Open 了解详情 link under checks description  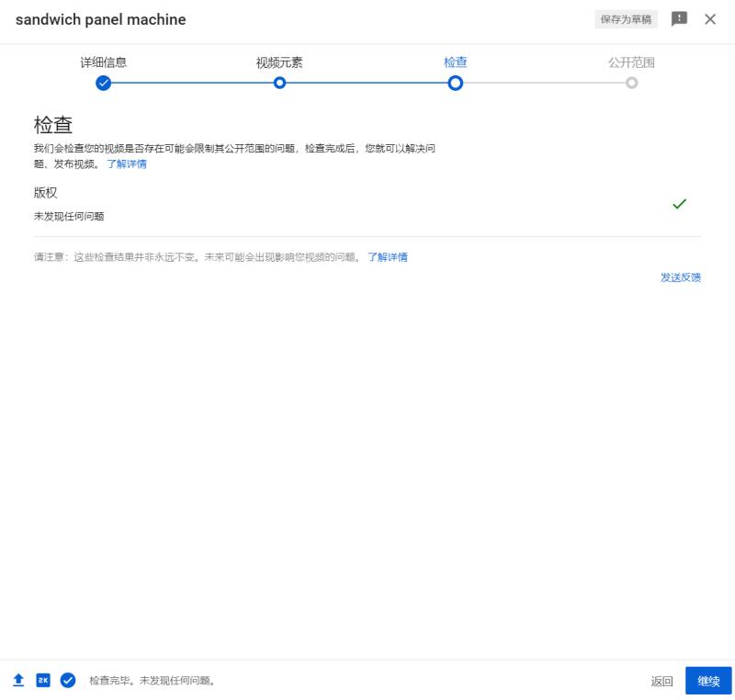[127, 164]
